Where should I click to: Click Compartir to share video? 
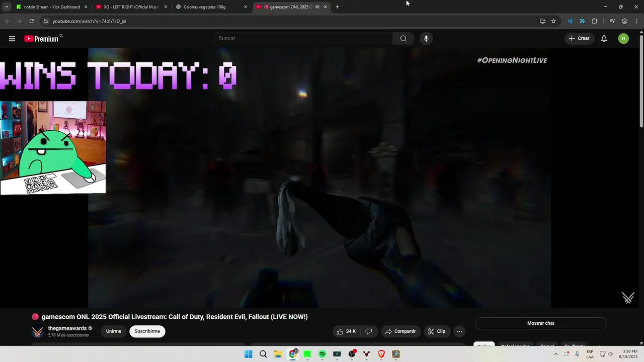point(400,331)
